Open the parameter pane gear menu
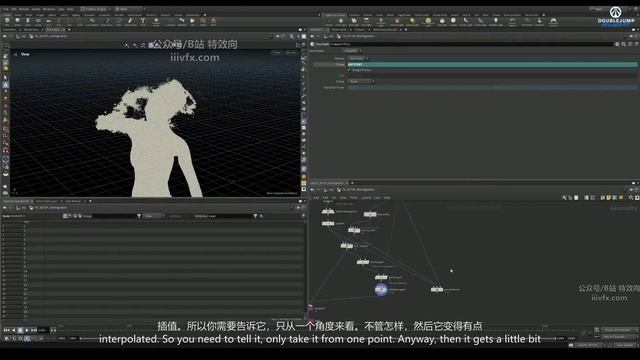Viewport: 640px width, 360px height. [x=617, y=44]
